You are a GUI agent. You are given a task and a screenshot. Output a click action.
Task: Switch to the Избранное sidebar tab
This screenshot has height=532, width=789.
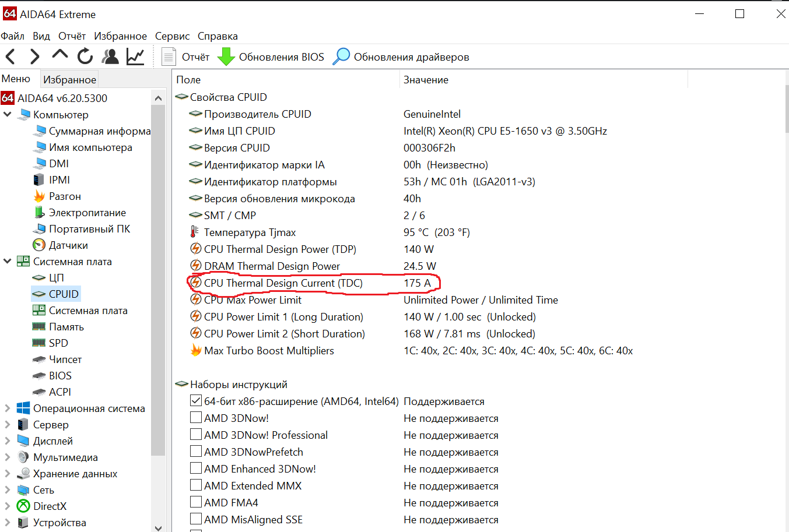pyautogui.click(x=69, y=79)
